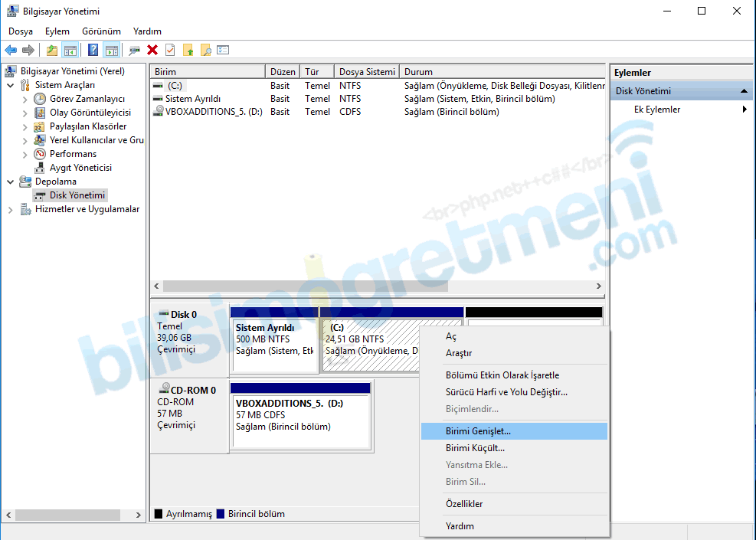Click the Up one level folder icon
The image size is (756, 540).
(51, 51)
